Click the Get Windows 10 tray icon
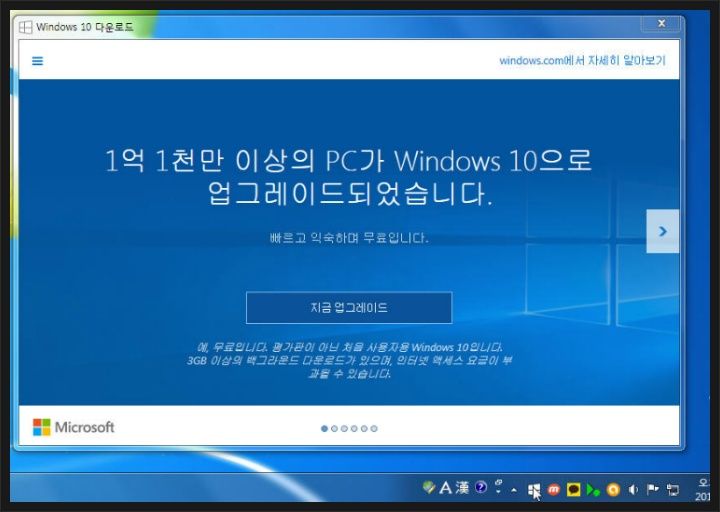Screen dimensions: 720x512 533,490
